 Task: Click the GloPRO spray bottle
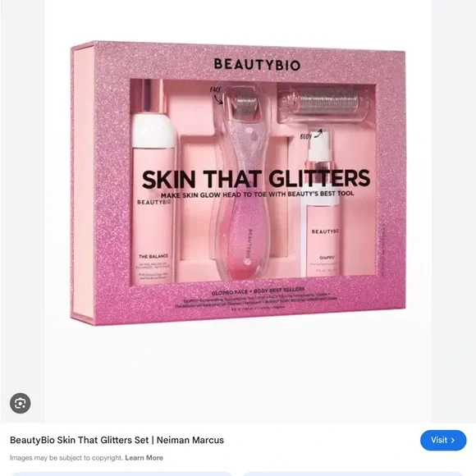pos(322,207)
